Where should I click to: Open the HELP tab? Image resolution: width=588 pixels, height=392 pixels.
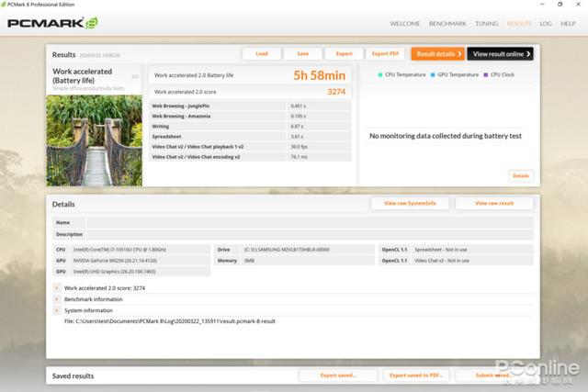568,24
